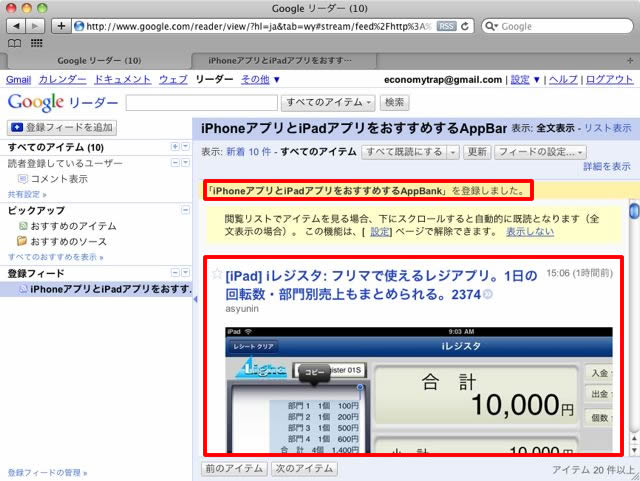Screen dimensions: 640x481
Task: Select おすすめのアイテム in sidebar
Action: click(73, 226)
